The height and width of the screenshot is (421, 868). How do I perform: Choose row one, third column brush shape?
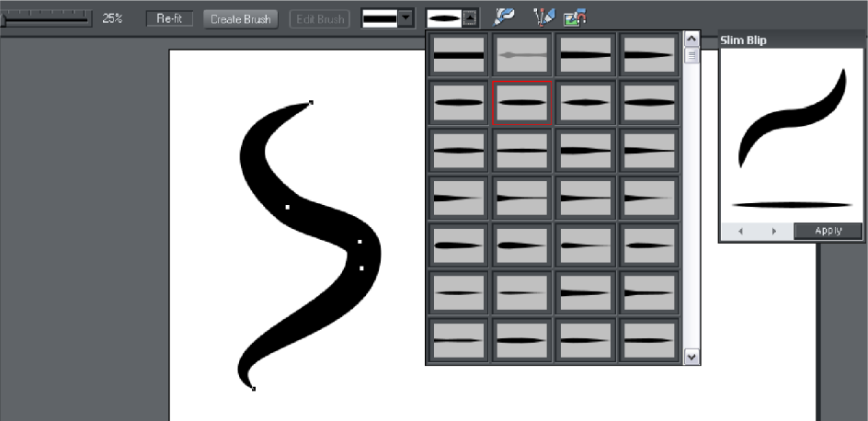pos(586,55)
